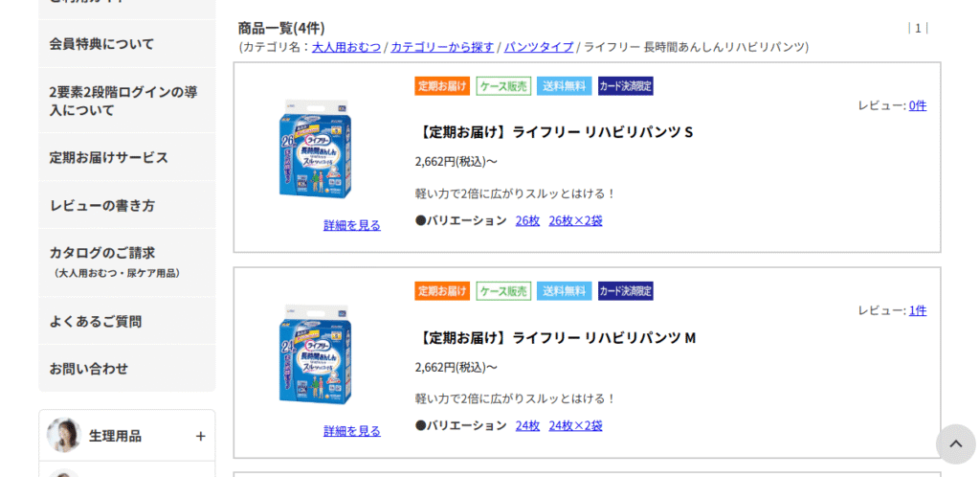The width and height of the screenshot is (980, 477).
Task: Select the 24枚 variation link
Action: (x=527, y=425)
